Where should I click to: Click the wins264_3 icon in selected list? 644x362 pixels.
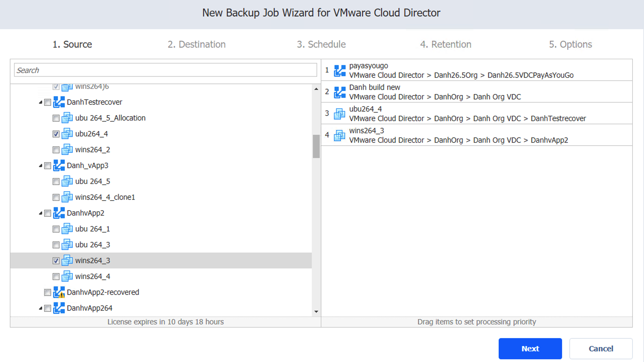click(x=340, y=136)
